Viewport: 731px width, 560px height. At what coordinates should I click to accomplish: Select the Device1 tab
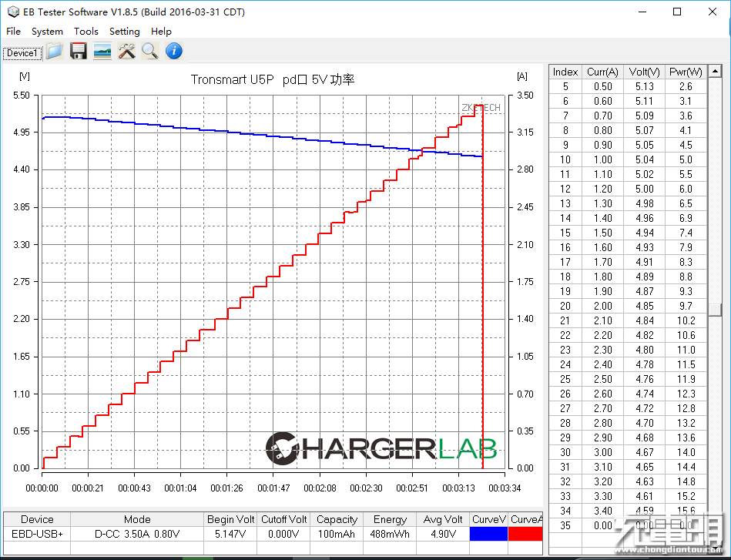(22, 53)
